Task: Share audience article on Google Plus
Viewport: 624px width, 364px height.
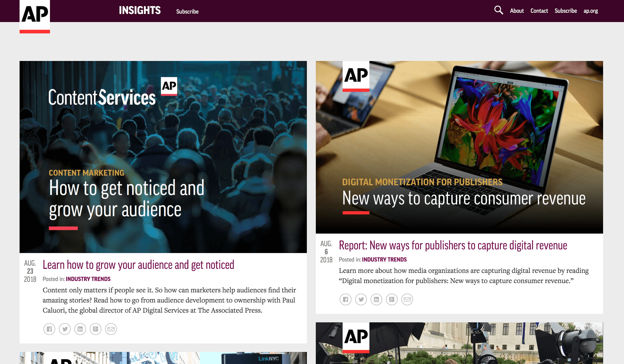Action: pos(95,329)
